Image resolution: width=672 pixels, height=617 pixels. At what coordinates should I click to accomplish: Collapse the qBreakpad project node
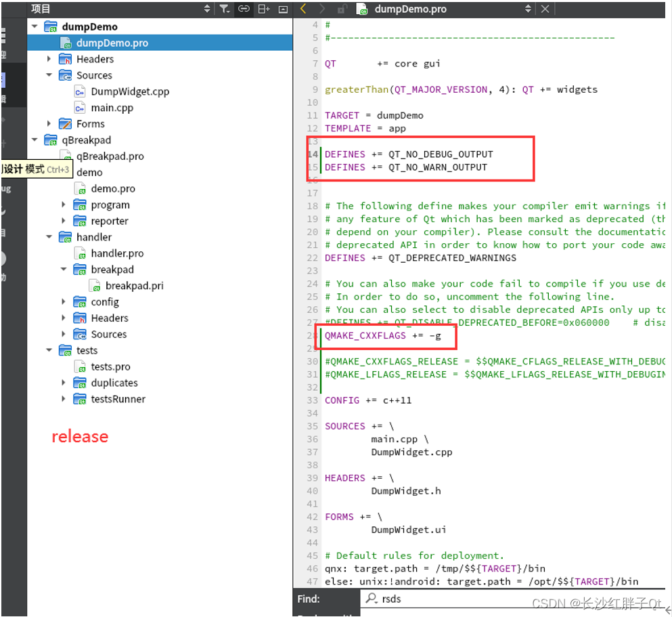pos(35,140)
